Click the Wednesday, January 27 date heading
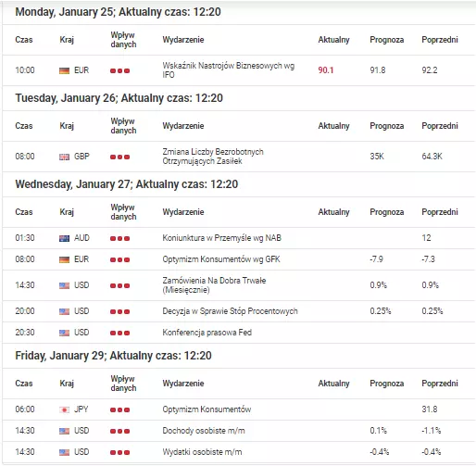This screenshot has height=466, width=476. pyautogui.click(x=127, y=184)
